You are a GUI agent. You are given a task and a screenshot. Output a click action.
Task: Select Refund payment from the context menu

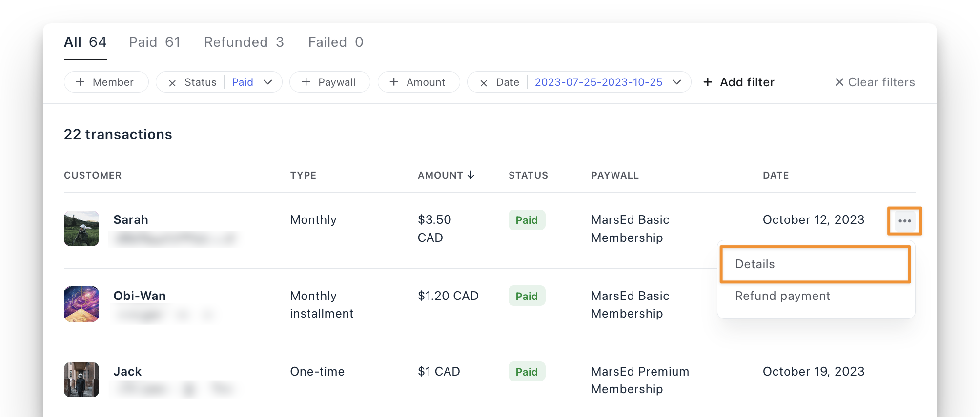(782, 296)
